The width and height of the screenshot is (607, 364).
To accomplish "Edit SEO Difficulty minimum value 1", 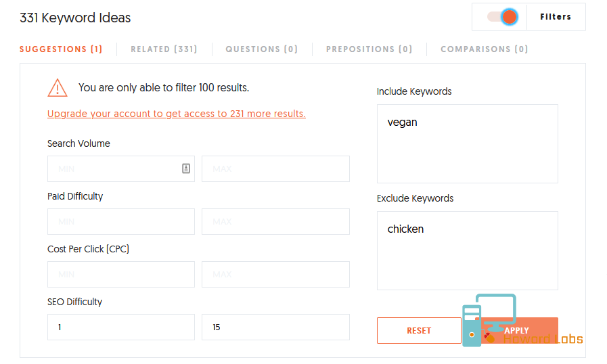I will (121, 327).
